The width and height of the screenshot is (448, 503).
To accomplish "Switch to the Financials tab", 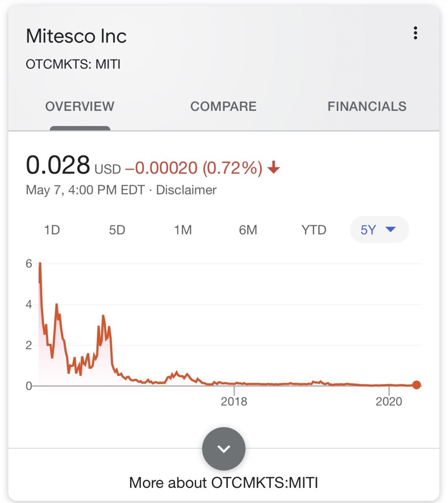I will click(367, 106).
